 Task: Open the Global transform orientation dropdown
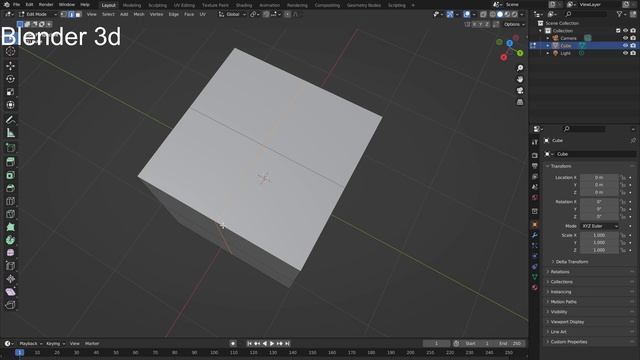click(232, 14)
